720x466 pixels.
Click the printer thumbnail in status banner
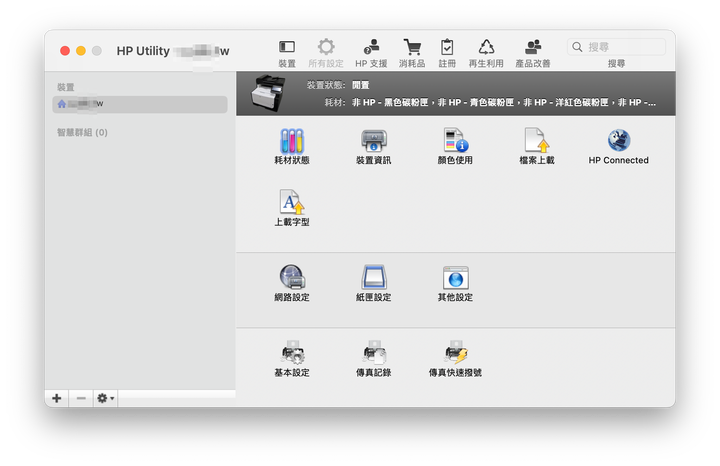pos(268,93)
